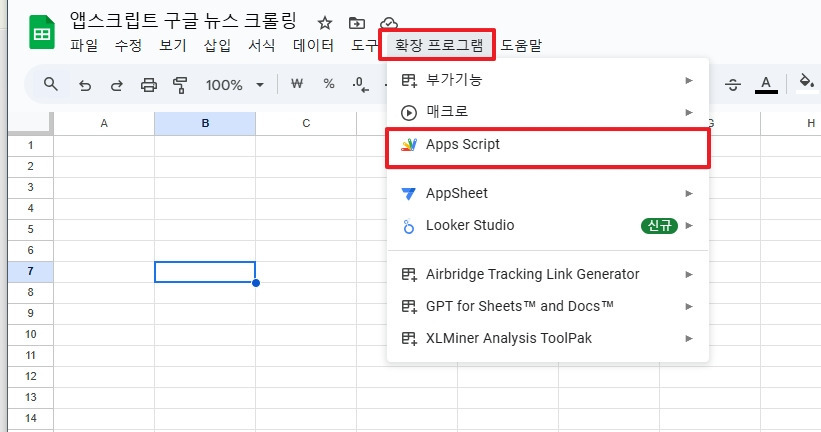Click the move to folder icon
The height and width of the screenshot is (432, 821).
pos(357,23)
